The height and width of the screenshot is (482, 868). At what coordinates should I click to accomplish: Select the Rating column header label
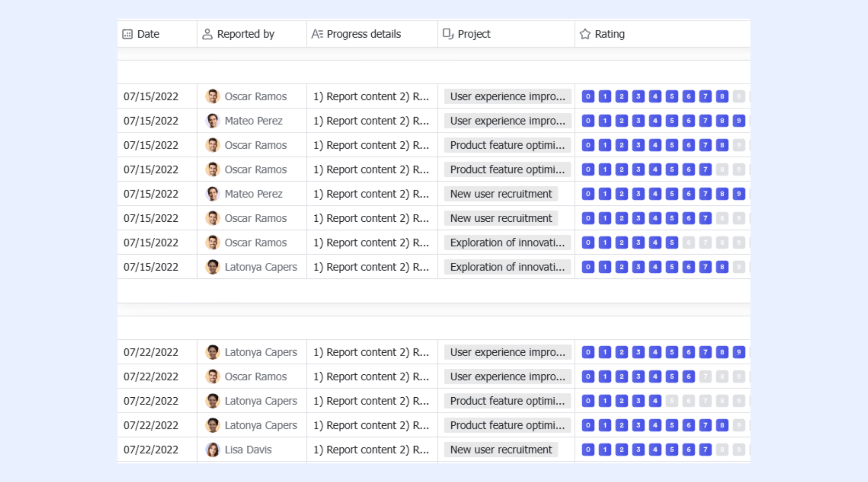pos(610,34)
